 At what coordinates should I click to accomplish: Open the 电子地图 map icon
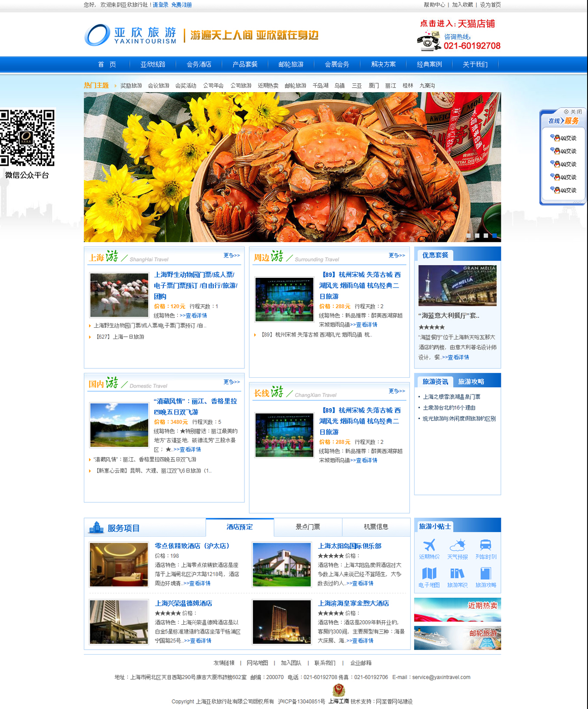tap(429, 574)
